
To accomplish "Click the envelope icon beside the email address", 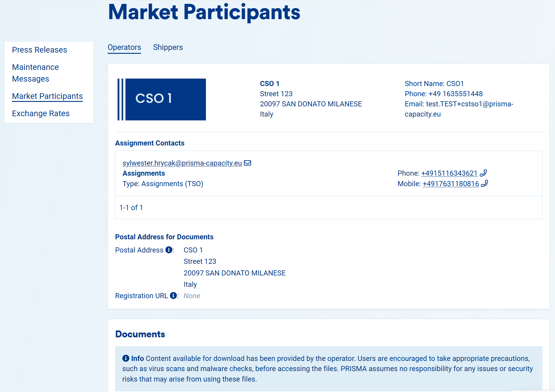I will click(247, 163).
